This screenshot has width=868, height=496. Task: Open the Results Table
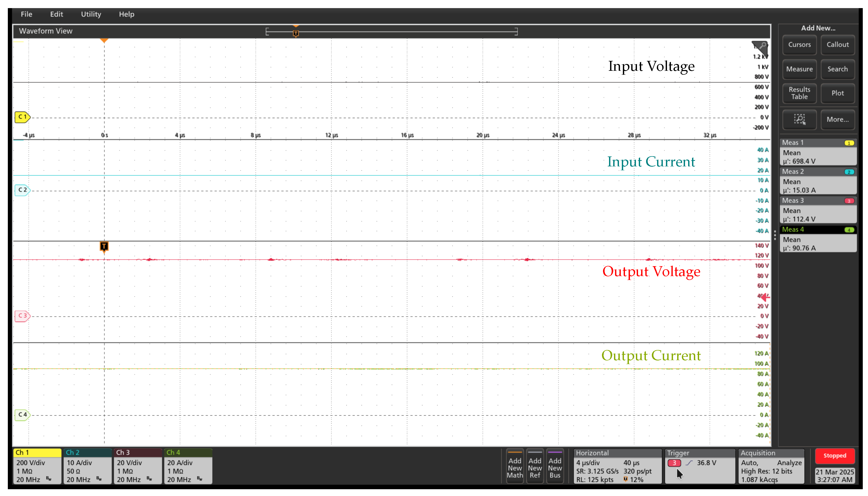pyautogui.click(x=799, y=93)
